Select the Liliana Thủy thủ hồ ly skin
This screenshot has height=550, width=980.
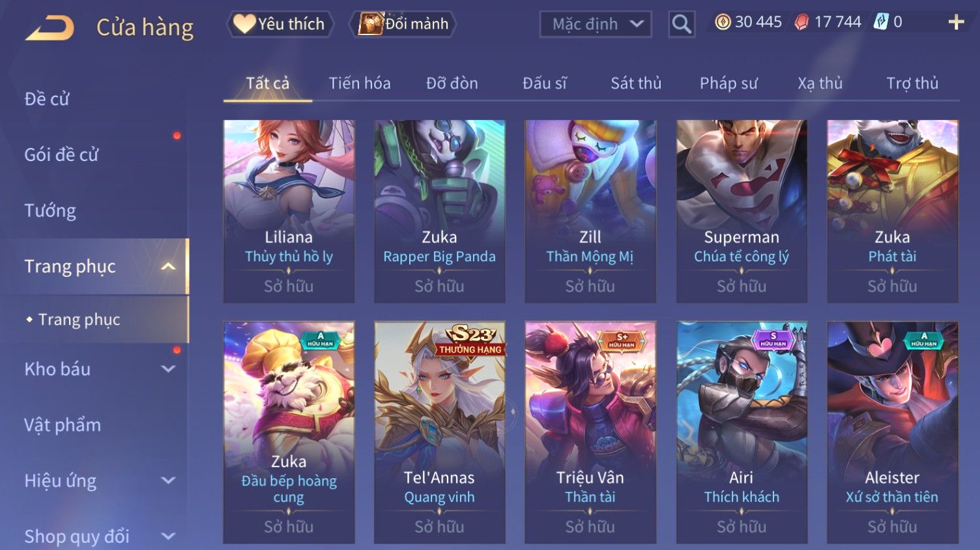[289, 211]
